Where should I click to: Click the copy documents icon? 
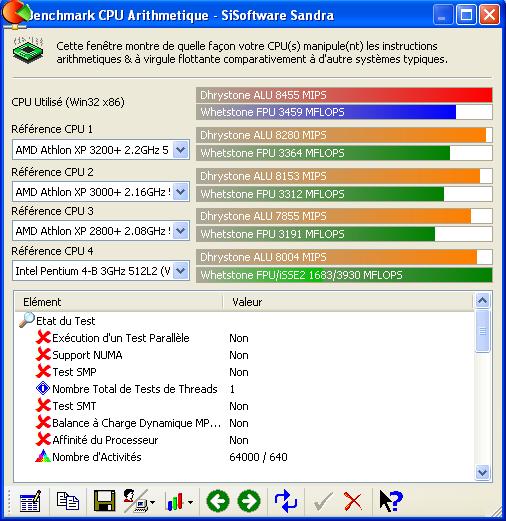68,501
